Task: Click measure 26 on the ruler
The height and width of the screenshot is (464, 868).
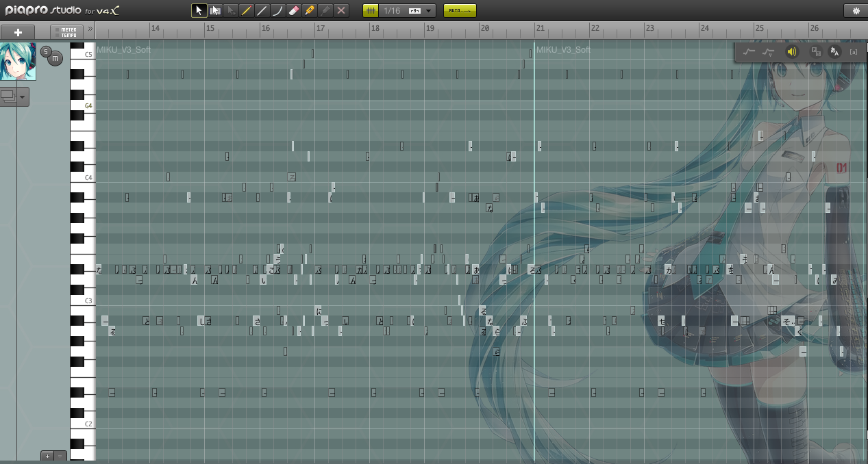Action: (x=814, y=28)
